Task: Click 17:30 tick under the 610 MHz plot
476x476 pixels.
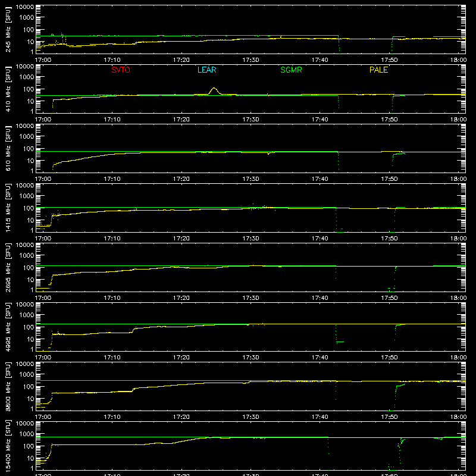Action: click(250, 179)
